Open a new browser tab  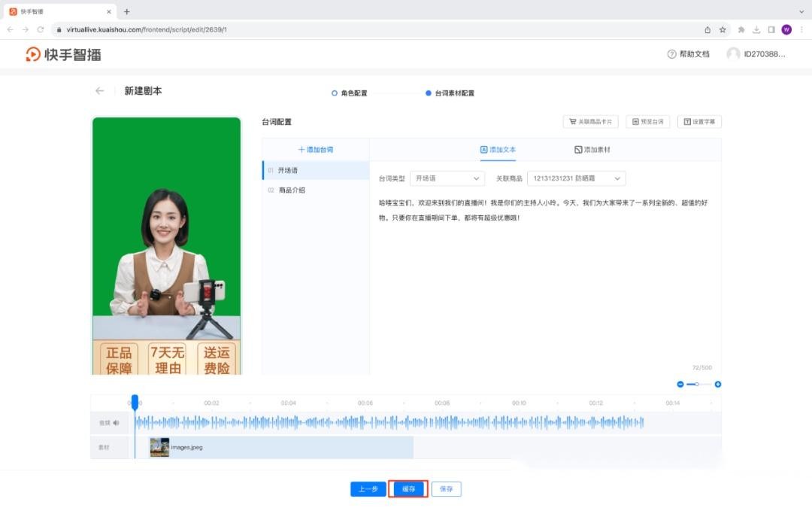click(126, 11)
